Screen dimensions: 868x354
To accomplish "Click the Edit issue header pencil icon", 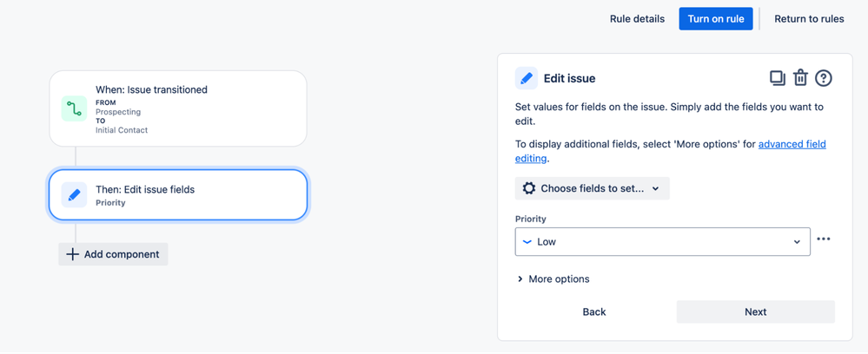I will pos(527,78).
